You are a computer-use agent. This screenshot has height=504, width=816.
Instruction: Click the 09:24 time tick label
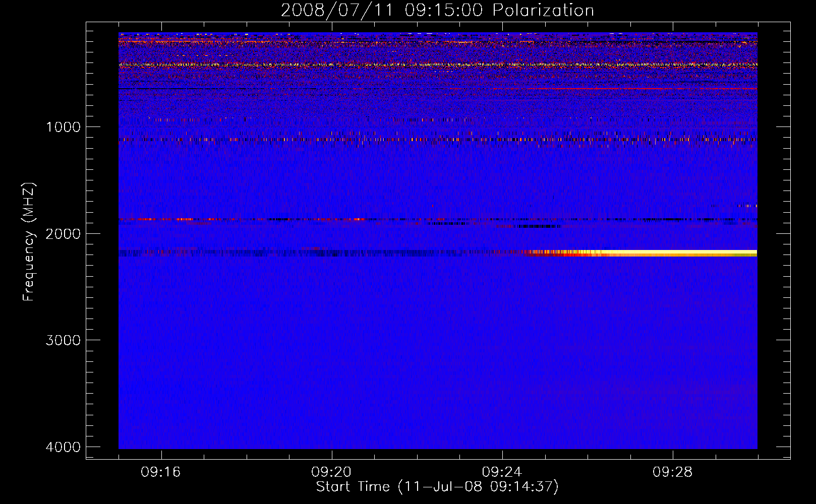point(502,472)
